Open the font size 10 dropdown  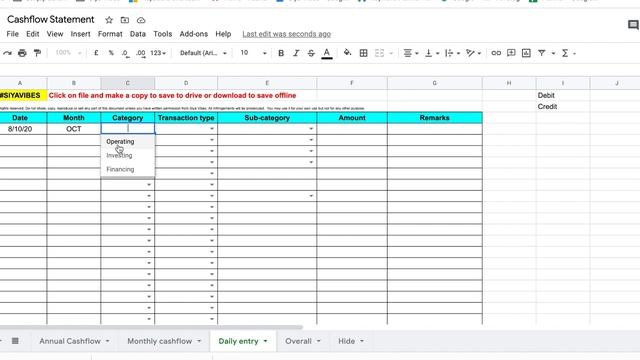(x=253, y=53)
